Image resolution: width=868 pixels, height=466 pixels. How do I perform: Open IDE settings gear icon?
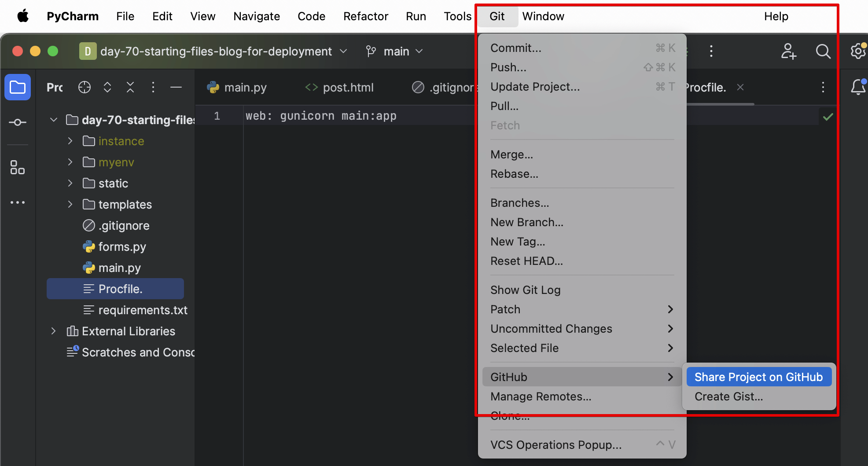[858, 51]
